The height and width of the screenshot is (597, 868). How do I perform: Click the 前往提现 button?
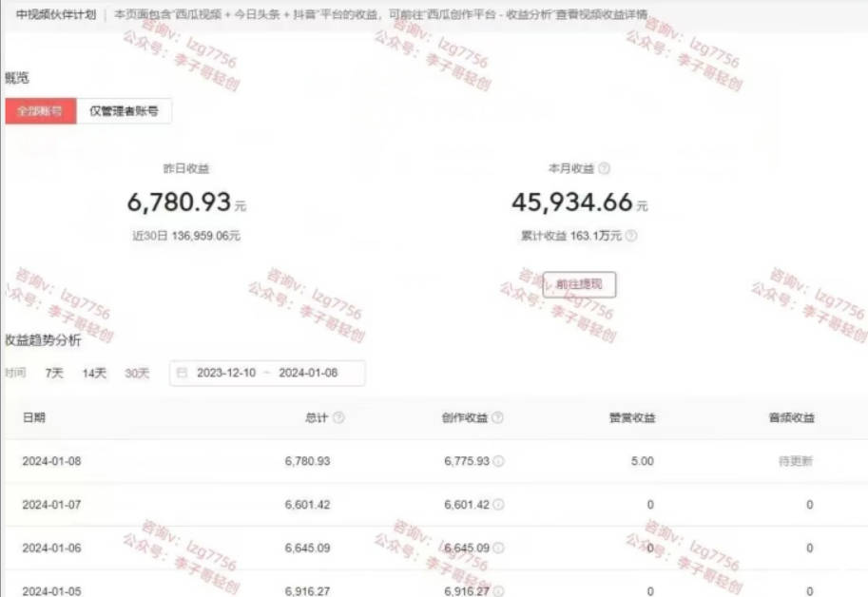[x=579, y=284]
